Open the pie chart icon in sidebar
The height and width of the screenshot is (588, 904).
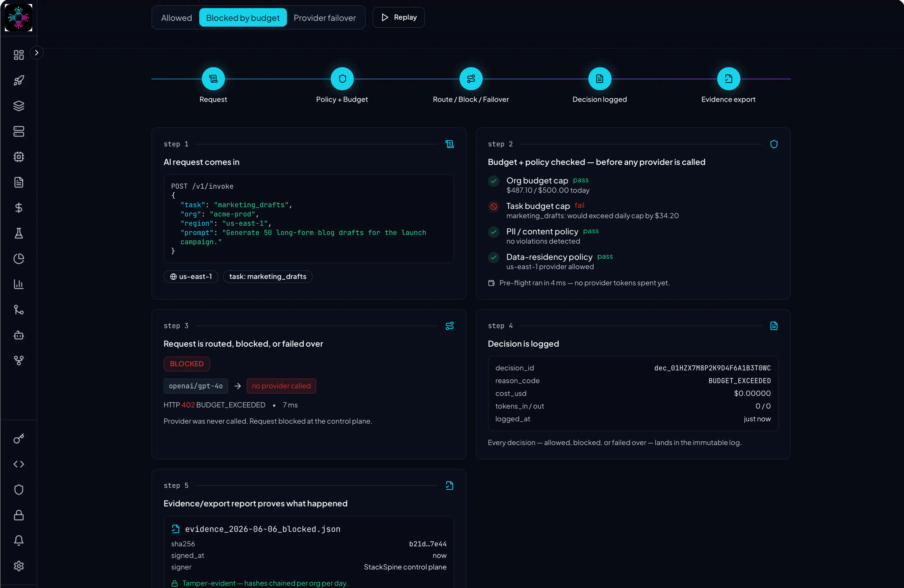tap(19, 258)
